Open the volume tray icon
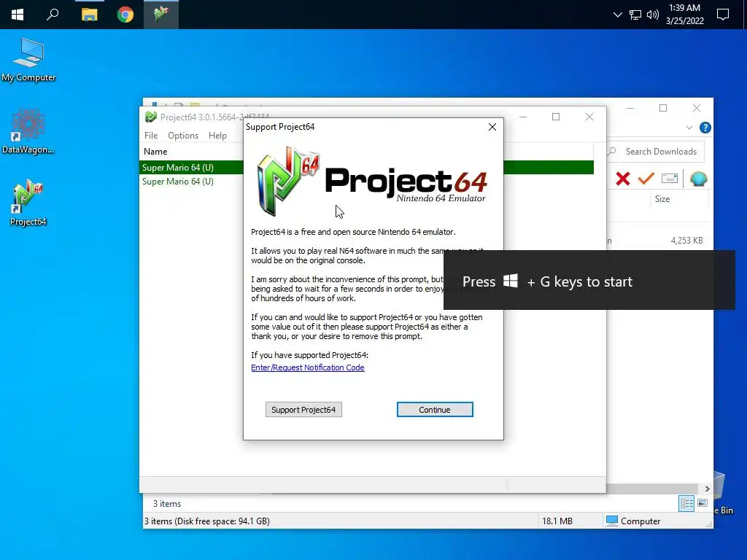The height and width of the screenshot is (560, 747). click(653, 15)
